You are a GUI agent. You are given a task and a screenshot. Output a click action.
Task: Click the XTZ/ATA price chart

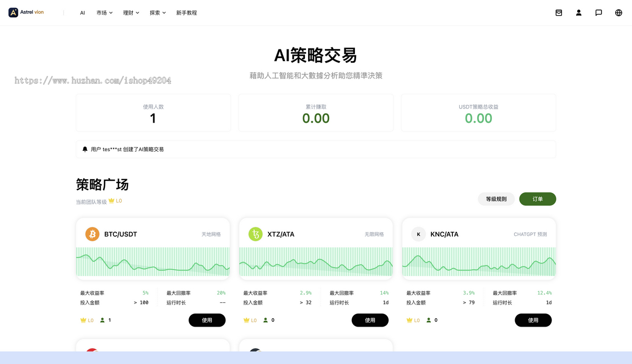pos(316,262)
